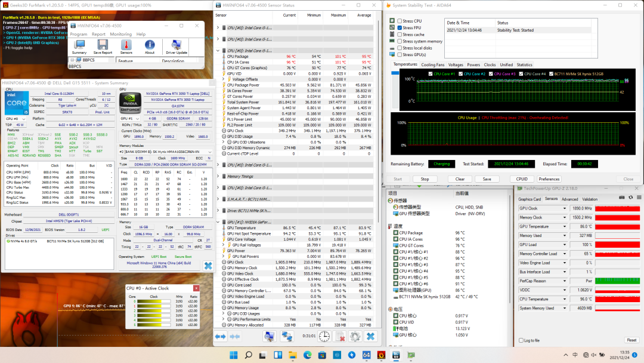
Task: Expand the Voltage Offsets sensor row
Action: tap(224, 79)
